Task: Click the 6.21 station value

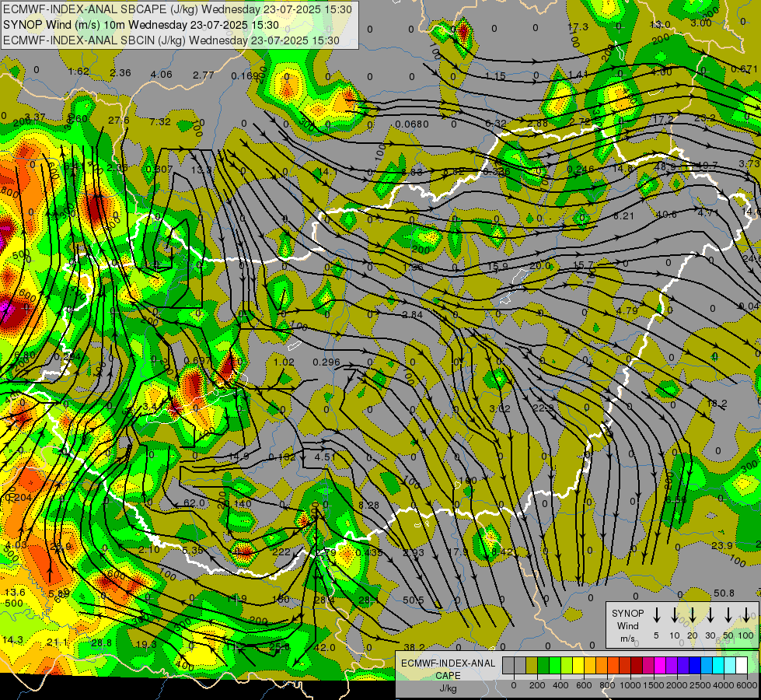Action: tap(623, 215)
